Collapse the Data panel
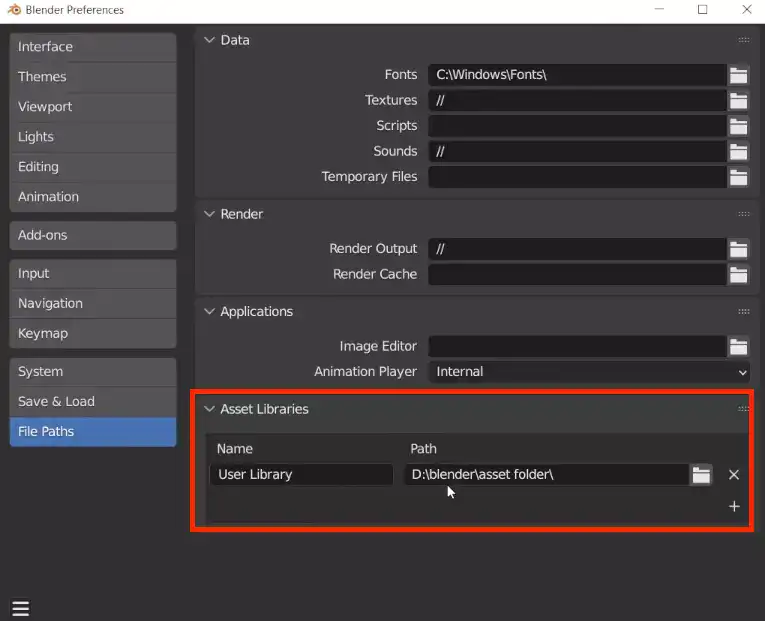765x621 pixels. point(209,40)
